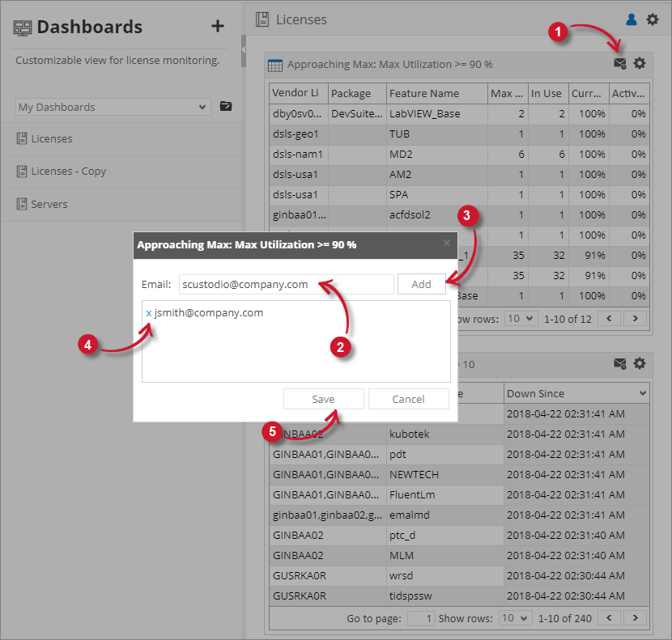
Task: Open gear settings of Approaching Max widget
Action: (x=640, y=63)
